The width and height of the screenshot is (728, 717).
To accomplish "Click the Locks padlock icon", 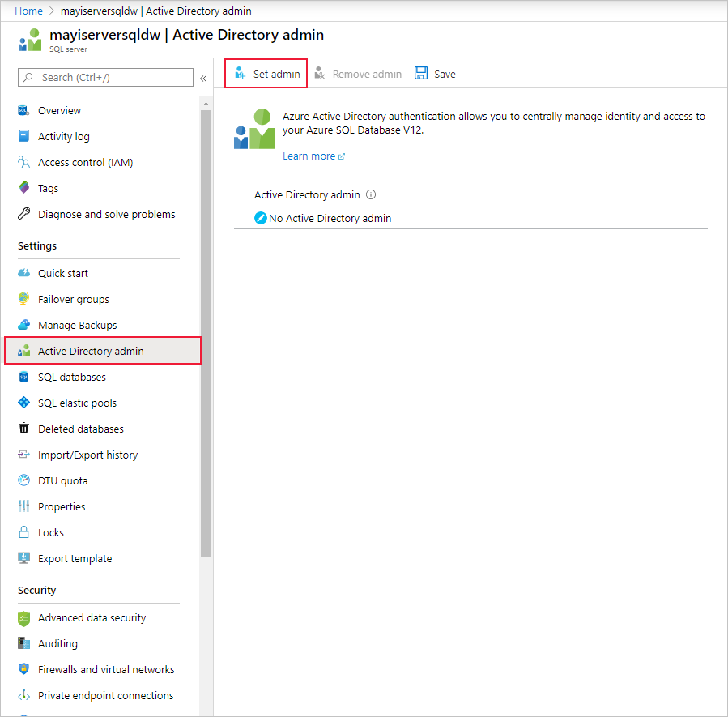I will [23, 532].
